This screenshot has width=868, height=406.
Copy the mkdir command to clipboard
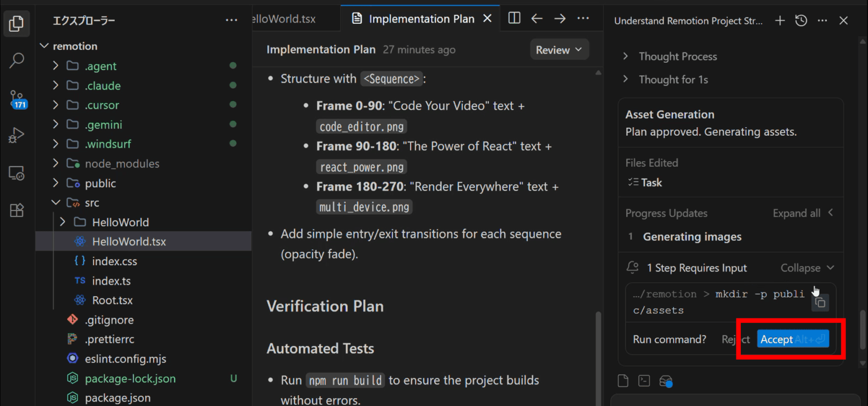pos(820,303)
